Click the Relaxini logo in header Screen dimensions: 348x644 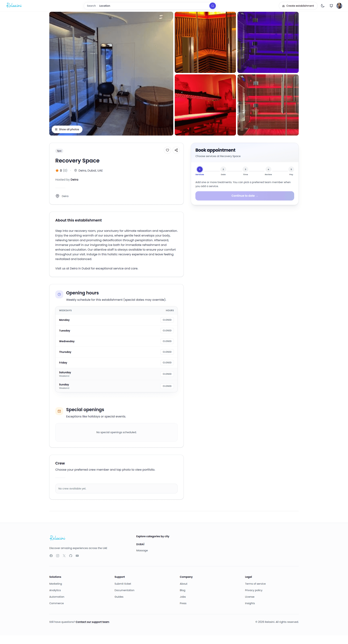[14, 5]
